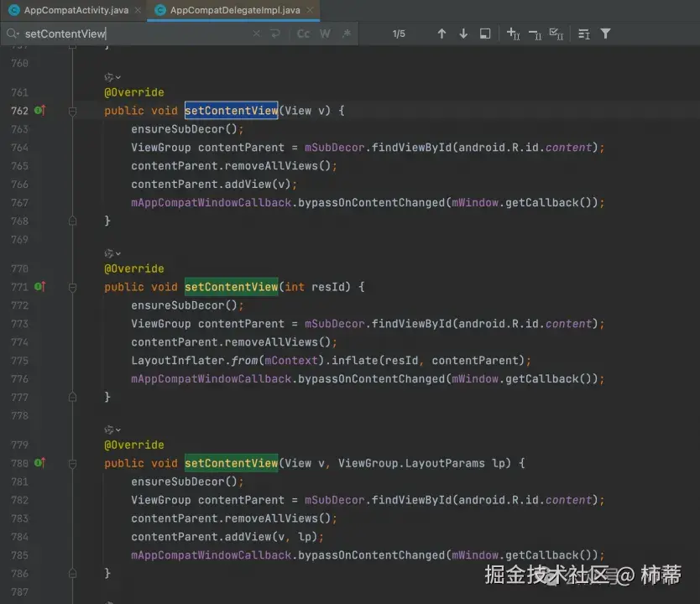Viewport: 700px width, 604px height.
Task: Collapse the method ending at line 768
Action: (x=72, y=221)
